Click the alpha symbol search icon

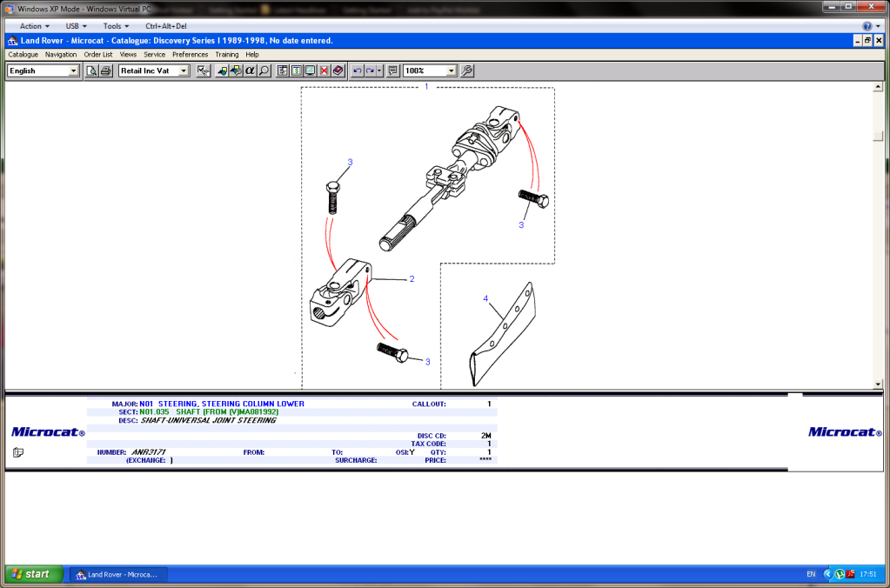[250, 71]
